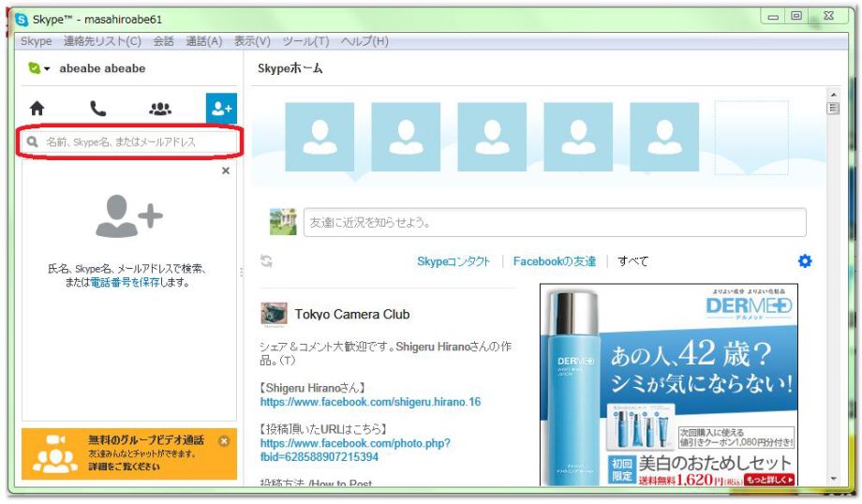Refresh the feed with the sync icon
Screen dimensions: 862x504
tap(266, 261)
